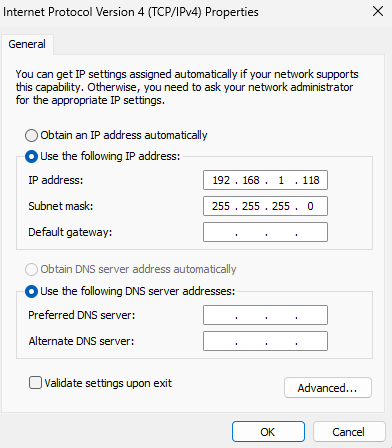Close the TCP/IPv4 Properties dialog
The height and width of the screenshot is (448, 392).
(378, 12)
